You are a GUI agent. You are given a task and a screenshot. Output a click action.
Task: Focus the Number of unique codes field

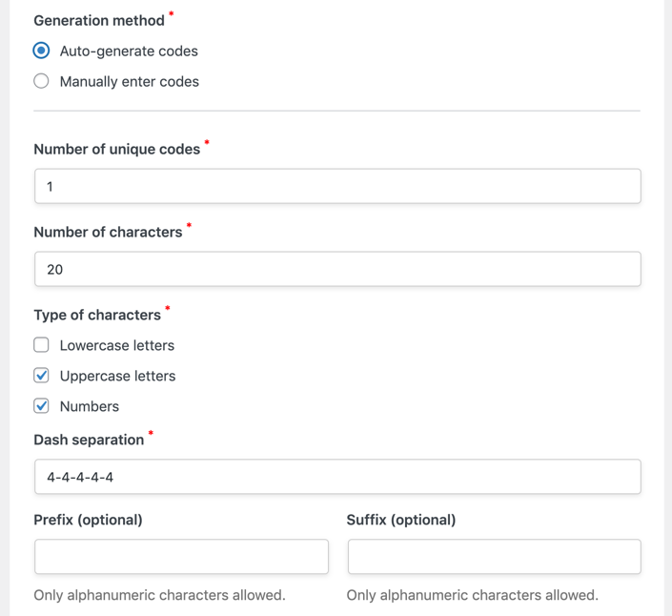tap(337, 187)
